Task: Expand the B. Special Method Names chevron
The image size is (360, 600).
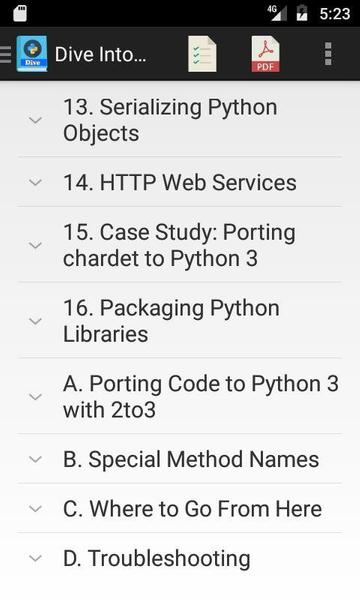Action: tap(36, 459)
